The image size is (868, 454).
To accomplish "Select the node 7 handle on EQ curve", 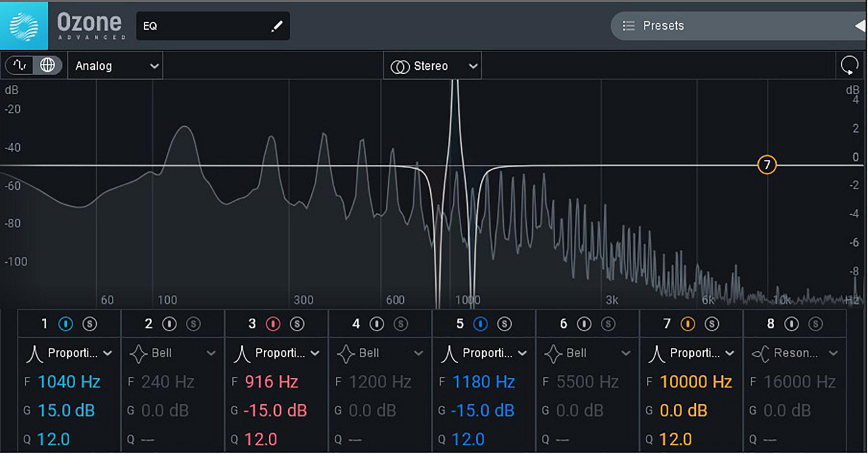I will pos(767,165).
